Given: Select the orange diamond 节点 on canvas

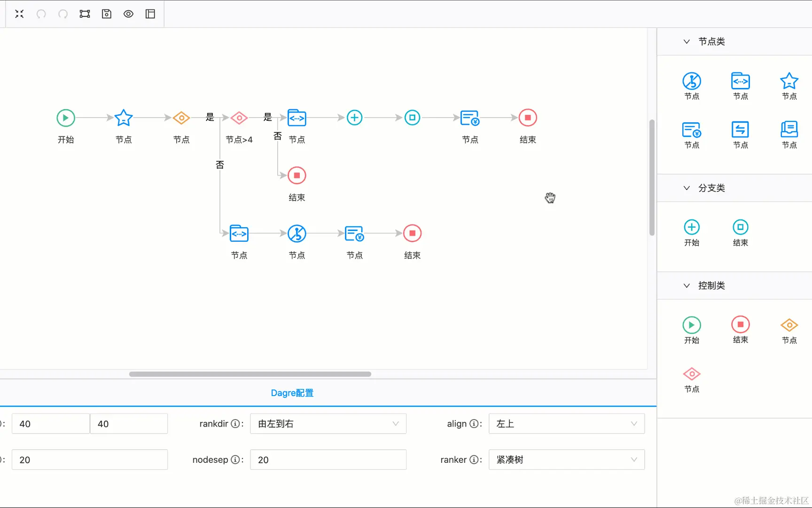Looking at the screenshot, I should pyautogui.click(x=181, y=118).
